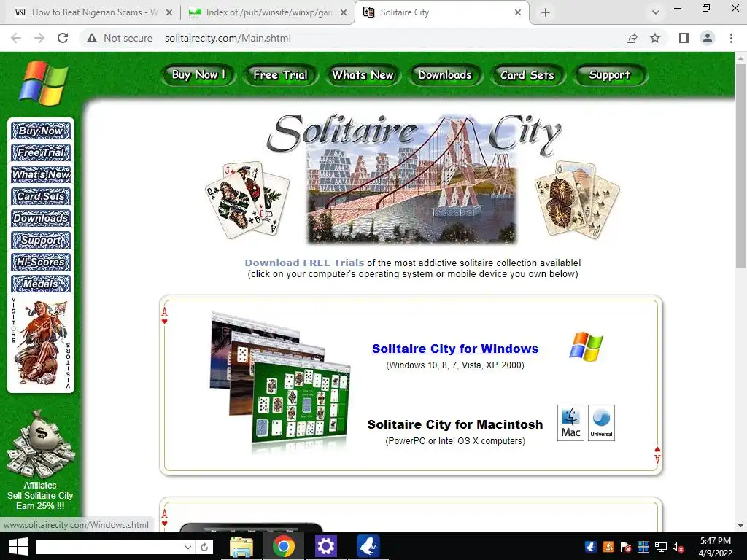Click the taskbar refresh icon

click(204, 547)
